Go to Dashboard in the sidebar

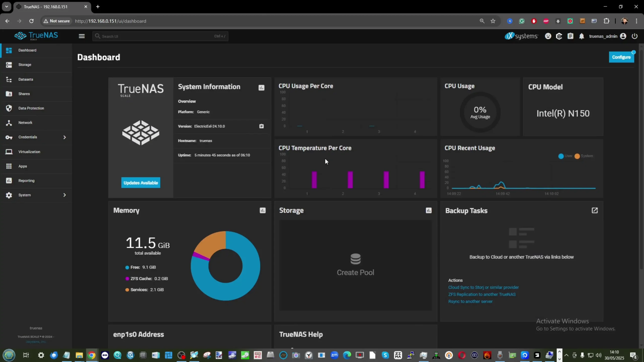click(36, 50)
